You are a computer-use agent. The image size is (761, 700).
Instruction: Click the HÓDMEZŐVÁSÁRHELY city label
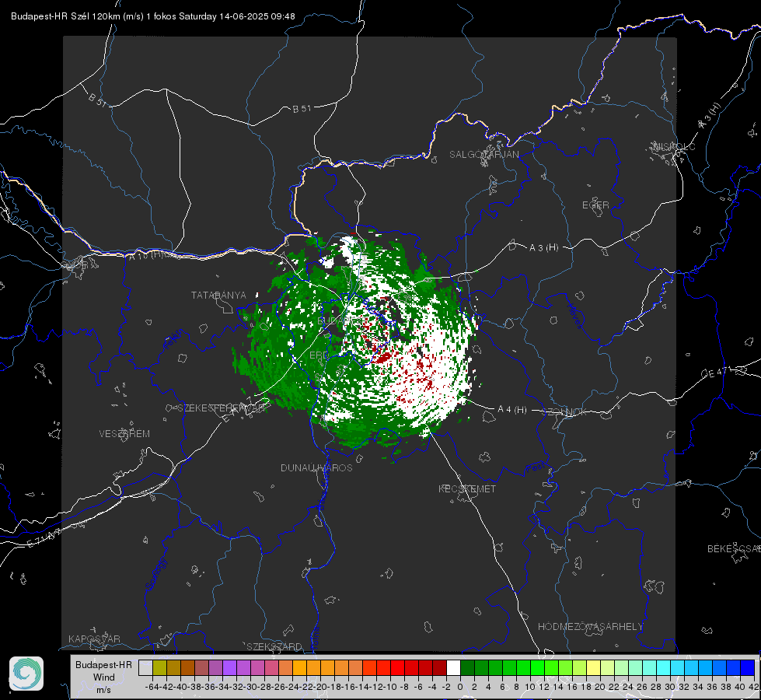[590, 627]
